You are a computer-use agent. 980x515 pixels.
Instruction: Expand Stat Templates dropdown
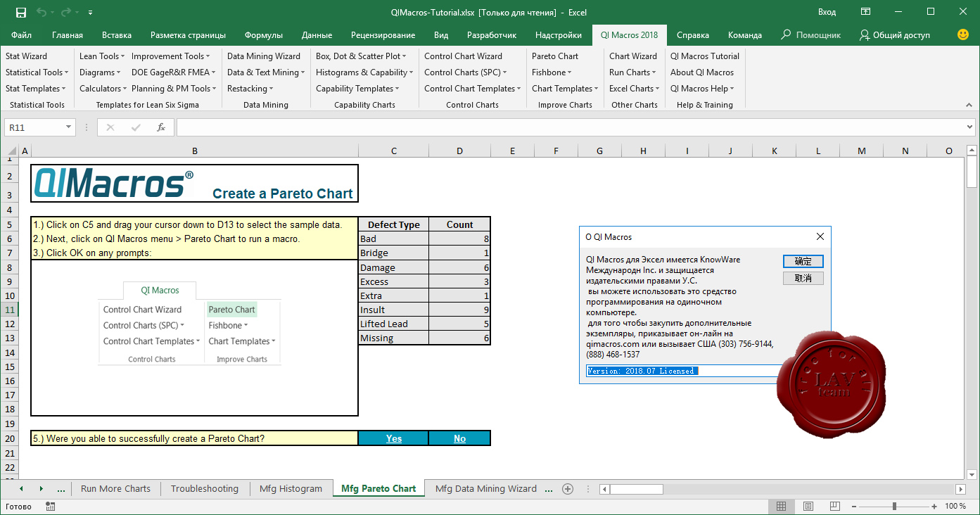[36, 89]
